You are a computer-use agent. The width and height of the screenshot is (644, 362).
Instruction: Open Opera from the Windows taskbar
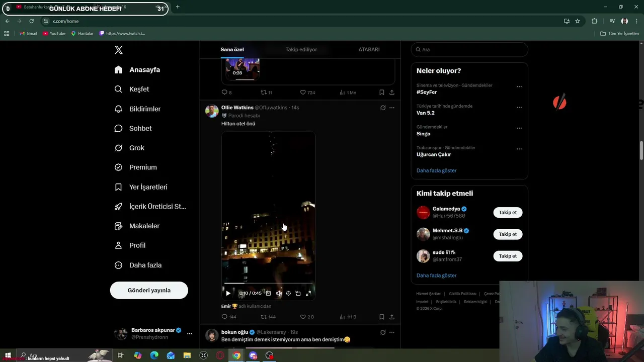(x=220, y=355)
